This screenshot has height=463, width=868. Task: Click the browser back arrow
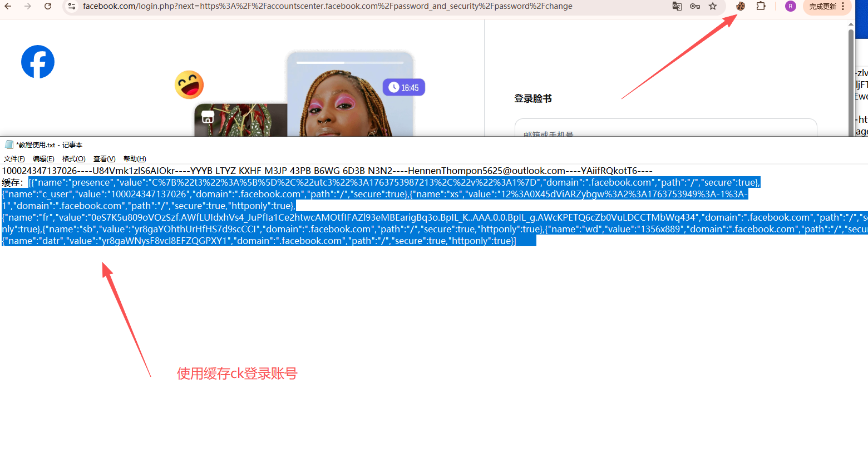8,6
